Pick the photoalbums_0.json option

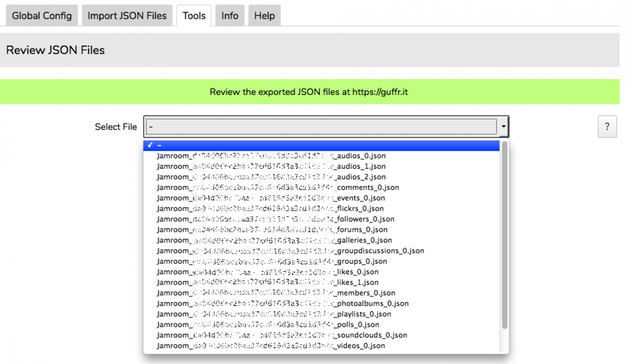pyautogui.click(x=283, y=303)
